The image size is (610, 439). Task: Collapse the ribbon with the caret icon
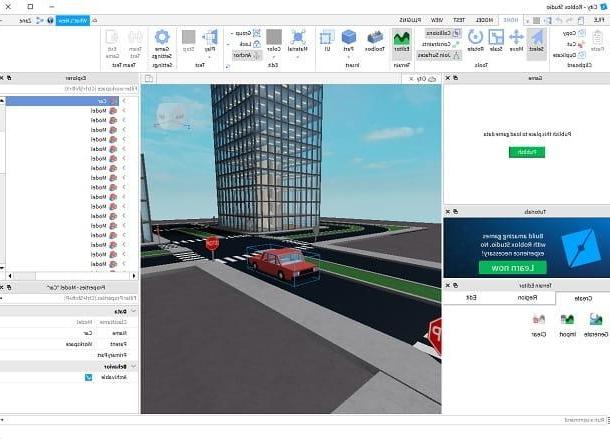[95, 20]
